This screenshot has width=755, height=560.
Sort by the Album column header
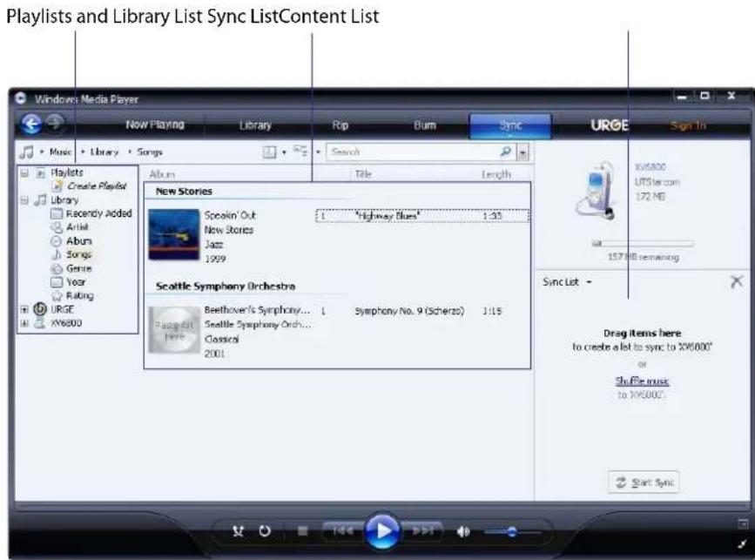pos(162,174)
